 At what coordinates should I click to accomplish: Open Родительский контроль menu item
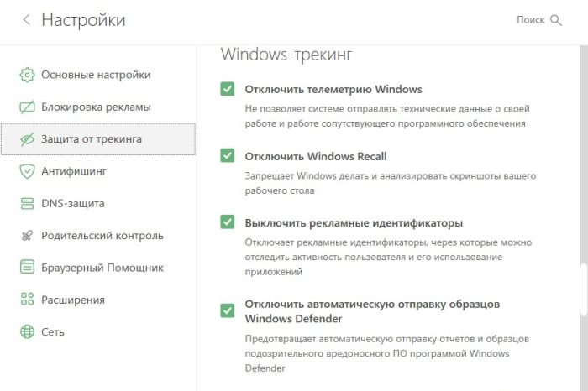coord(102,236)
